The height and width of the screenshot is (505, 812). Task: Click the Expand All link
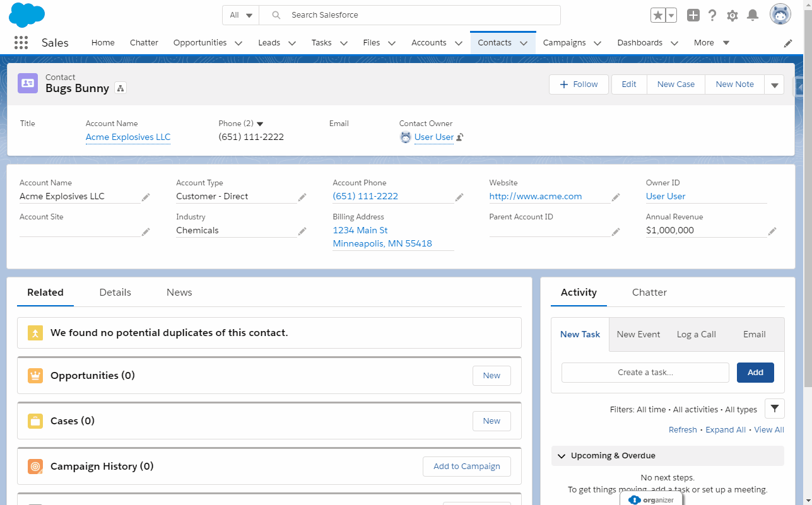(726, 430)
